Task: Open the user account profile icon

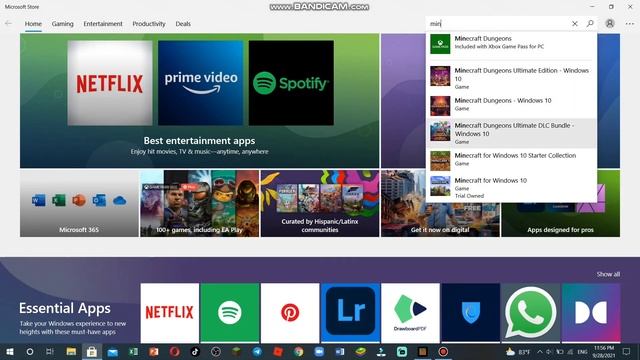Action: pyautogui.click(x=610, y=24)
